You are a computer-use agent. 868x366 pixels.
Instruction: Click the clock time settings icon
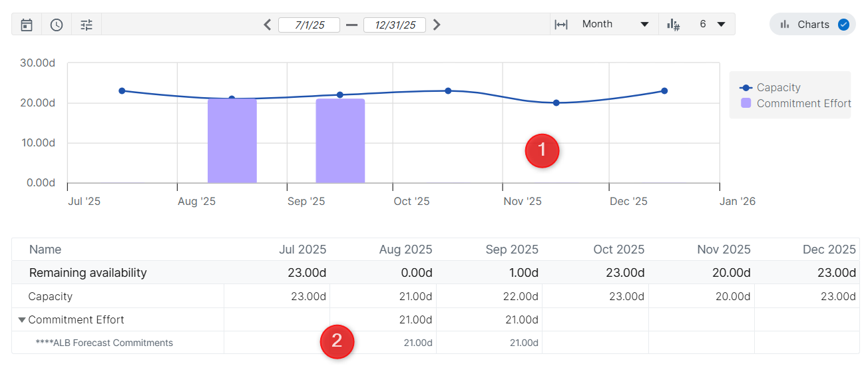pyautogui.click(x=57, y=25)
